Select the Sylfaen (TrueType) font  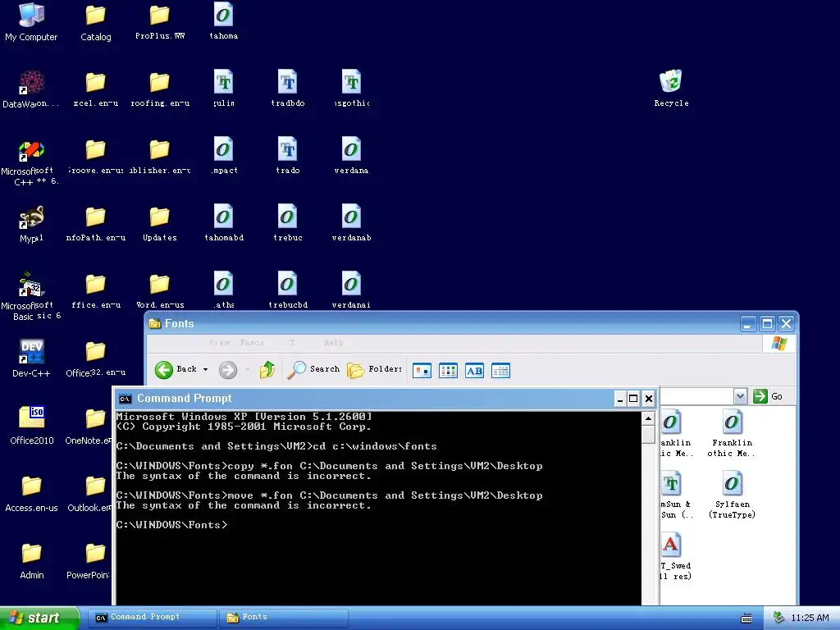coord(732,495)
